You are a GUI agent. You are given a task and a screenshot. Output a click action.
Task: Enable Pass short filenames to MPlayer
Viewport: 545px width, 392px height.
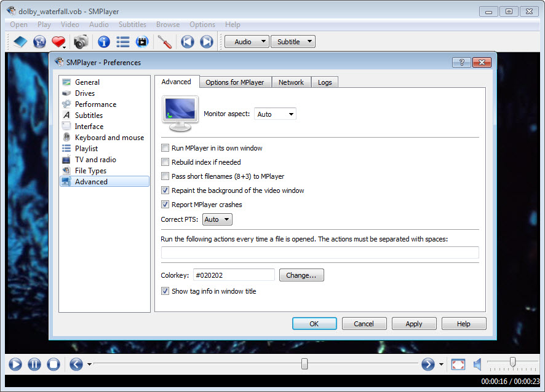165,176
